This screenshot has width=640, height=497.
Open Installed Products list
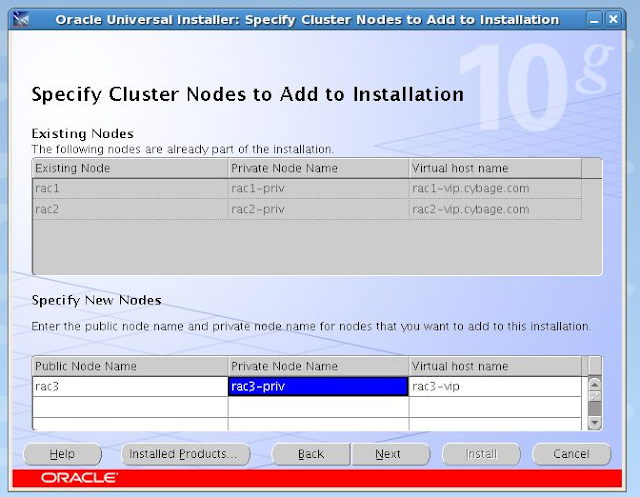pyautogui.click(x=185, y=454)
